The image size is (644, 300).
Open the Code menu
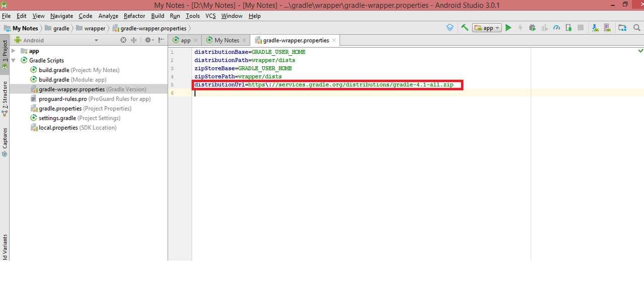86,16
